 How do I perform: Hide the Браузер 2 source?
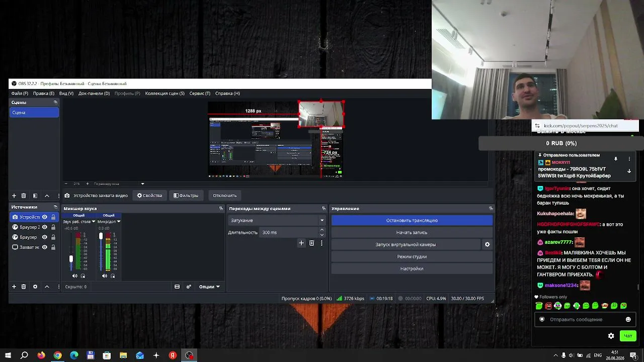[45, 227]
